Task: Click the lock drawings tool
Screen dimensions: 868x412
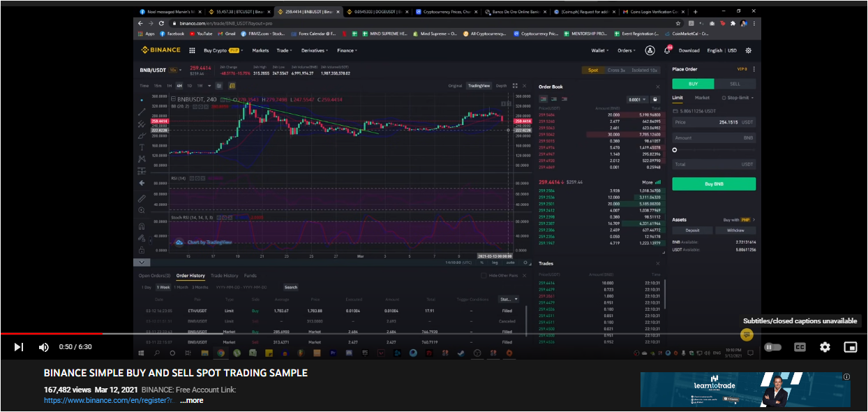Action: pyautogui.click(x=142, y=249)
